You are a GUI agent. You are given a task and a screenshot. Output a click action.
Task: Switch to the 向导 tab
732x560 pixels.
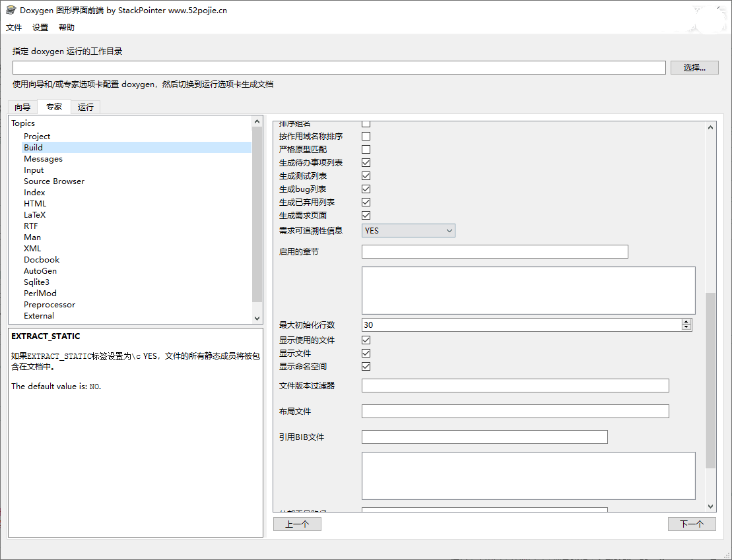(x=22, y=108)
